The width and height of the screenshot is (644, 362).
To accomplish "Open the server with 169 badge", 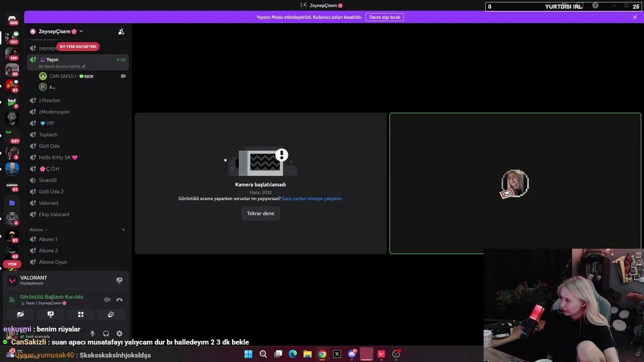I will tap(12, 53).
